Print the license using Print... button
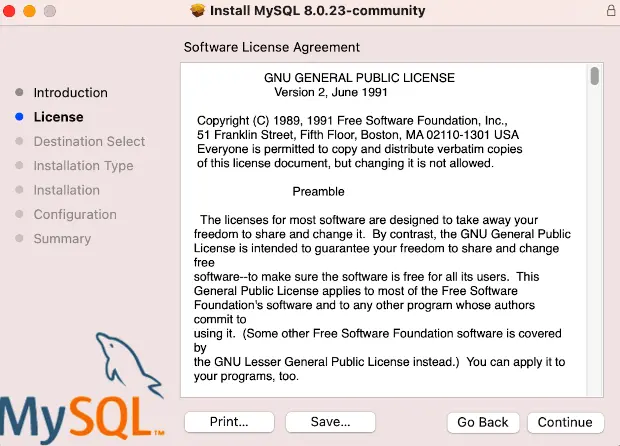 (229, 422)
